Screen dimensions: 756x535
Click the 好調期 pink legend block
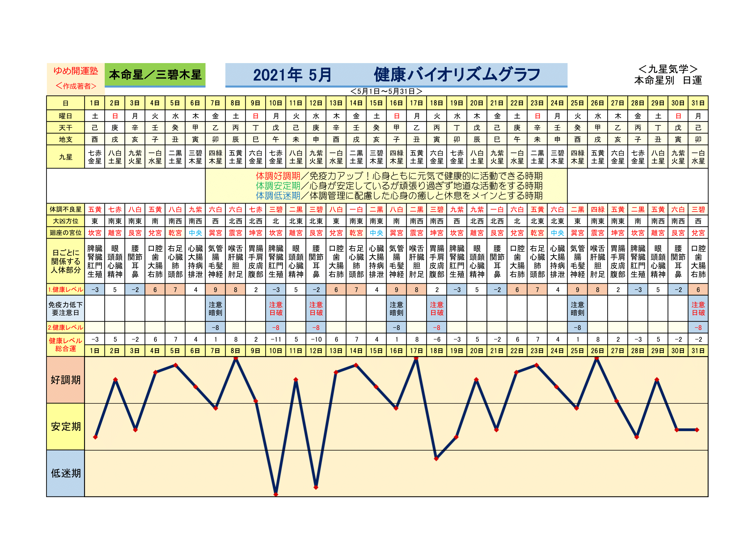pyautogui.click(x=66, y=380)
